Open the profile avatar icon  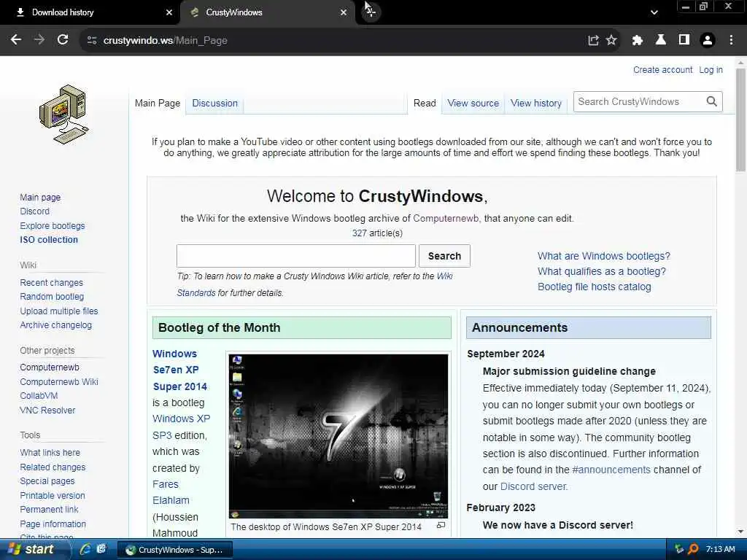click(x=708, y=41)
